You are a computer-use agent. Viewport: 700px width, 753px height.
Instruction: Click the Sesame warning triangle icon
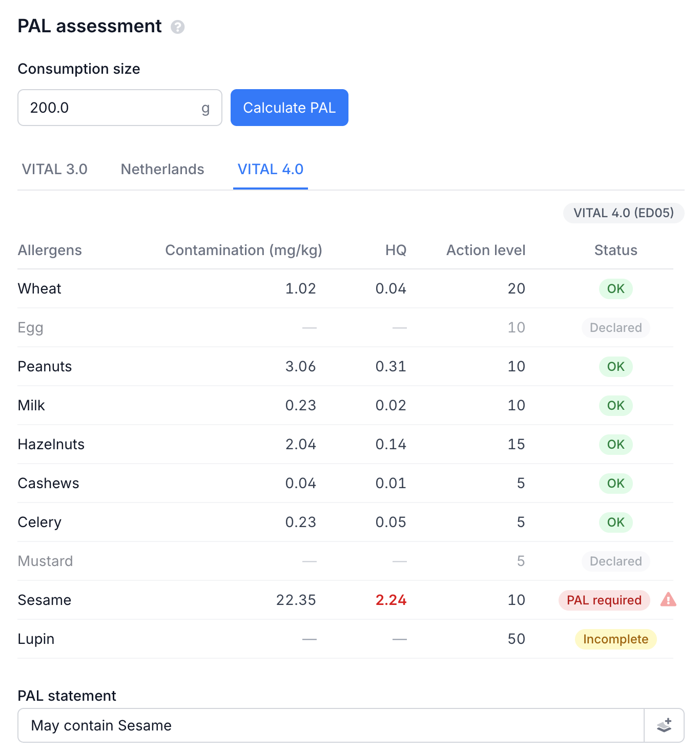(x=668, y=599)
